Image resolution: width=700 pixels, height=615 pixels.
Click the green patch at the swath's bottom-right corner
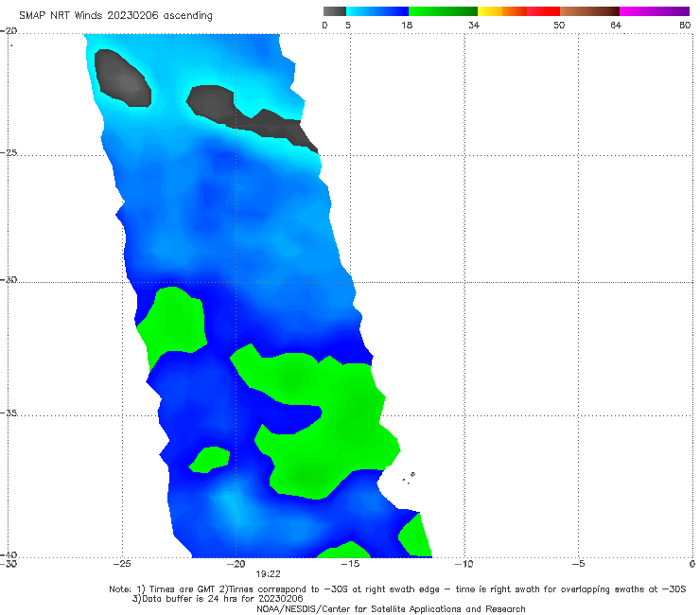416,536
